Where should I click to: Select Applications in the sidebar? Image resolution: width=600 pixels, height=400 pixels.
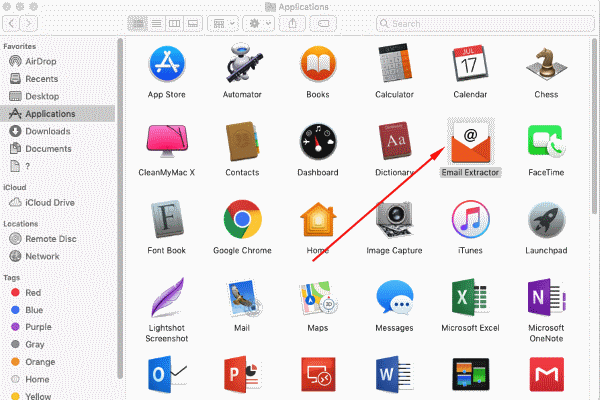(x=57, y=114)
